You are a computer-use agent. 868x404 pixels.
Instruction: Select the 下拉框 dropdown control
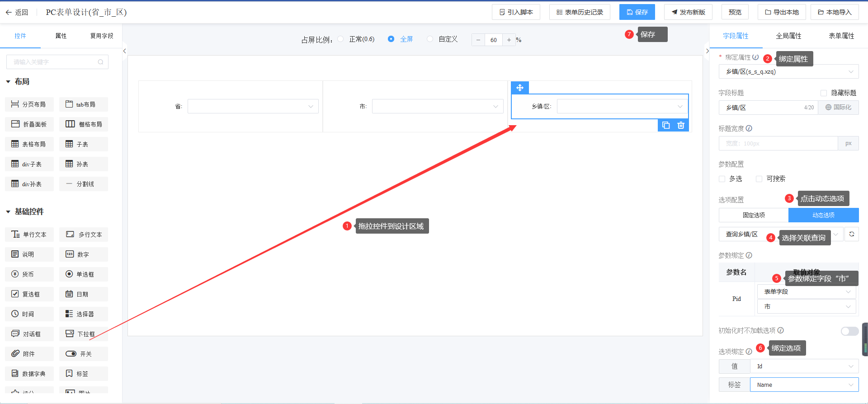[84, 334]
